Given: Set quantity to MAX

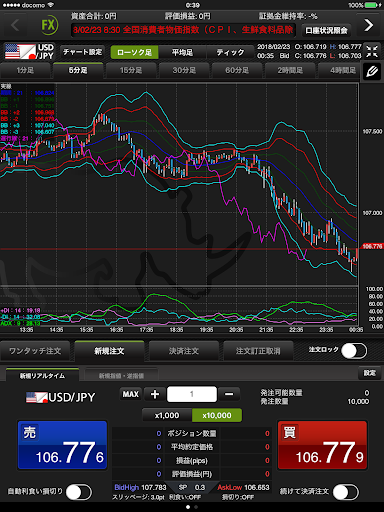Looking at the screenshot, I should tap(130, 394).
